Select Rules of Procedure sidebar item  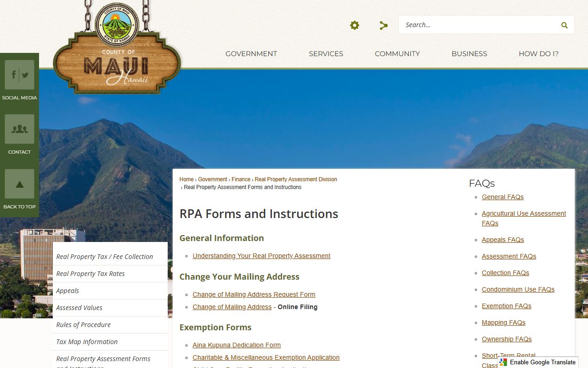(110, 325)
